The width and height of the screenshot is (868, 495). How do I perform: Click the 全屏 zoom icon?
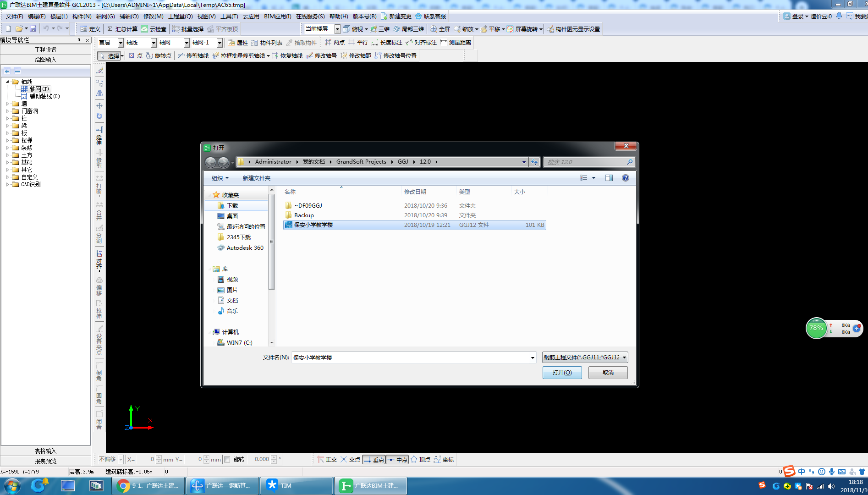pos(440,29)
